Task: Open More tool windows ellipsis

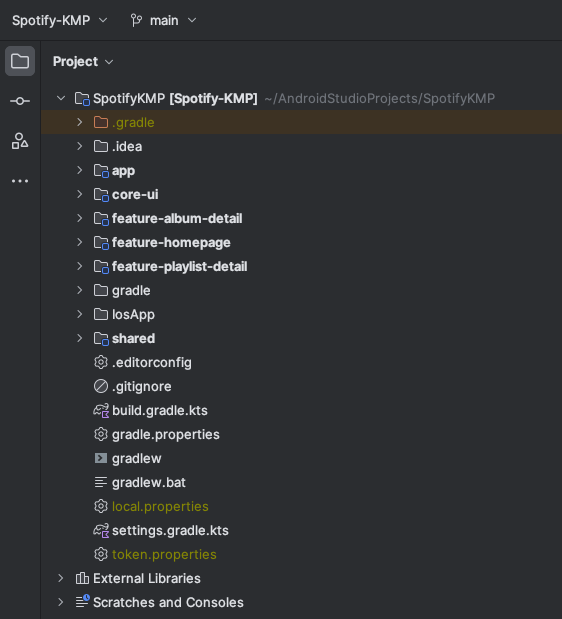Action: click(x=20, y=181)
